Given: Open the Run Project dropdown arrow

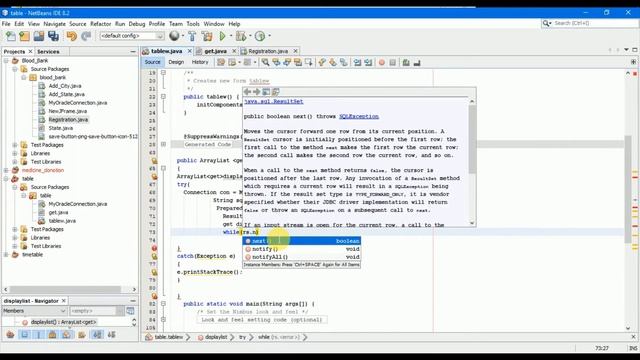Looking at the screenshot, I should 231,36.
